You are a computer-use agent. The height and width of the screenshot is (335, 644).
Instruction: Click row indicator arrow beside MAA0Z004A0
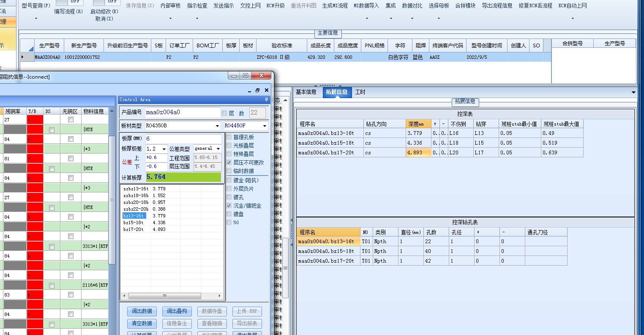click(22, 57)
